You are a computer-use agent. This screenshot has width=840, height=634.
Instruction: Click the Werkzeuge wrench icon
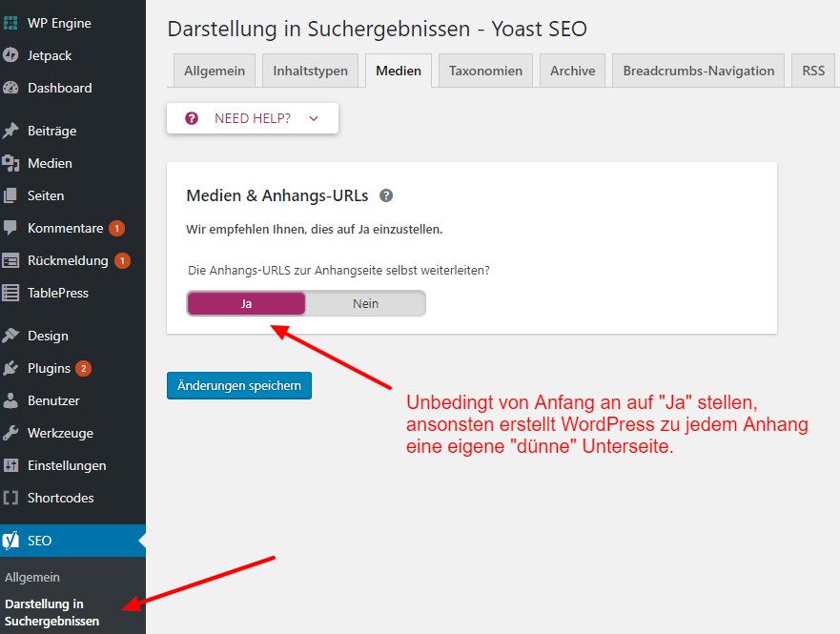(10, 433)
